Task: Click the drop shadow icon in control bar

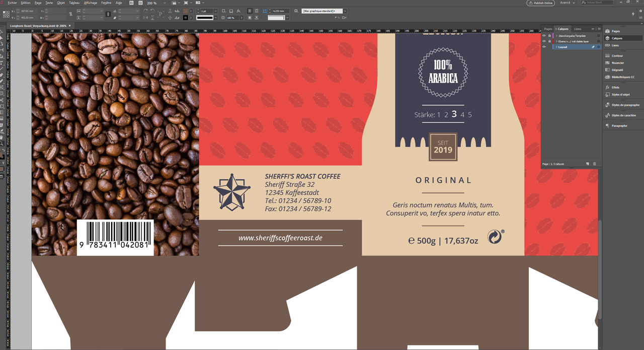Action: point(231,11)
